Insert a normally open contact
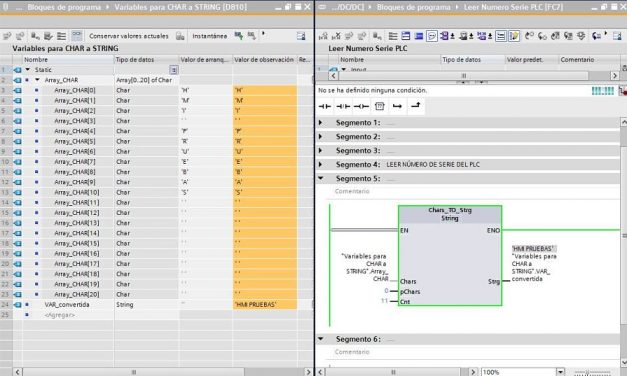Image resolution: width=627 pixels, height=376 pixels. [325, 106]
